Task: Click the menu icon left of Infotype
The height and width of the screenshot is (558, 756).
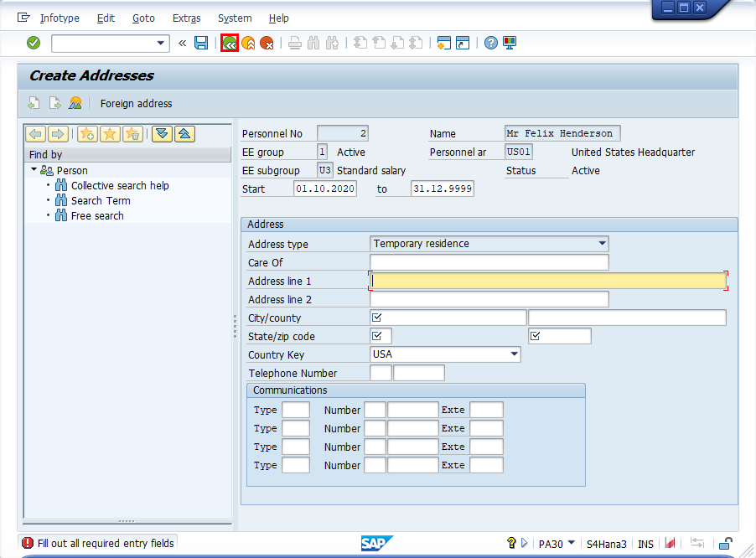Action: (23, 18)
